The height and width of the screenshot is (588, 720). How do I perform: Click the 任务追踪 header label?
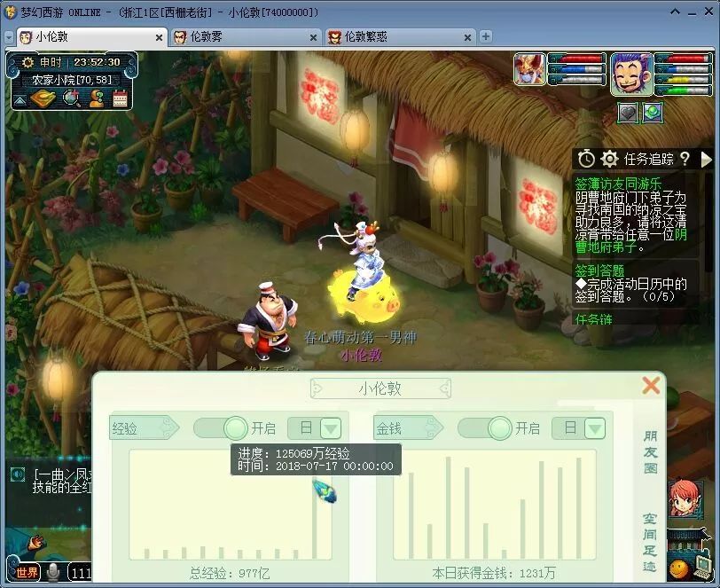coord(648,159)
